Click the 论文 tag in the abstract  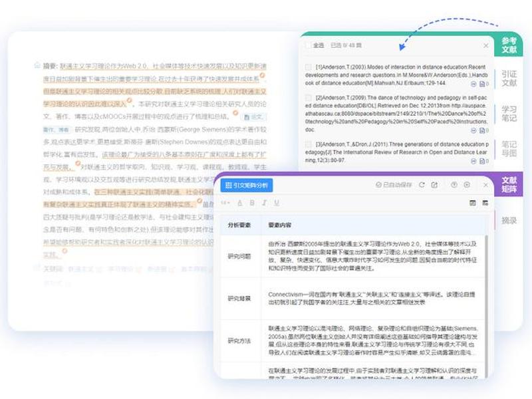254,117
